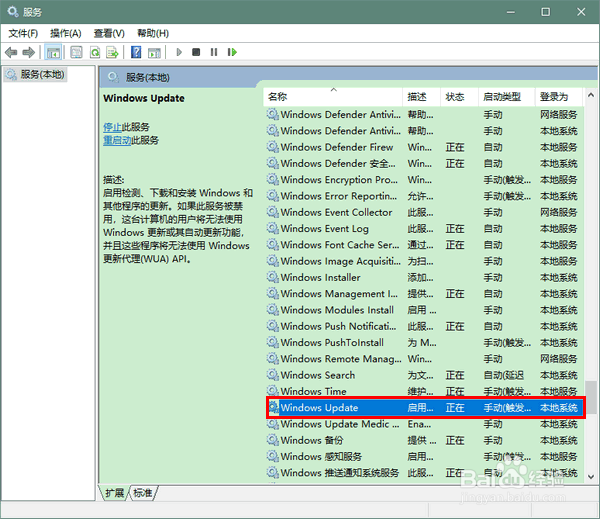Click gear icon beside Windows Update Medic
The height and width of the screenshot is (519, 600).
[x=273, y=424]
